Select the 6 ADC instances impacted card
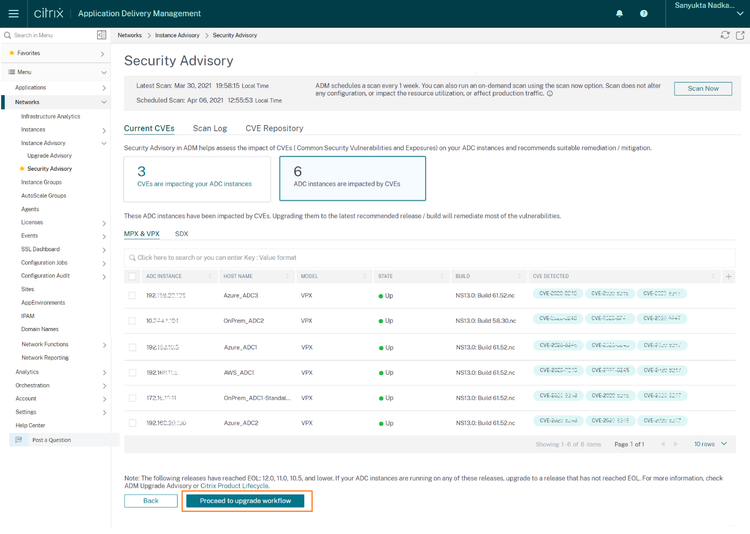Screen dimensions: 750x534 pos(353,178)
